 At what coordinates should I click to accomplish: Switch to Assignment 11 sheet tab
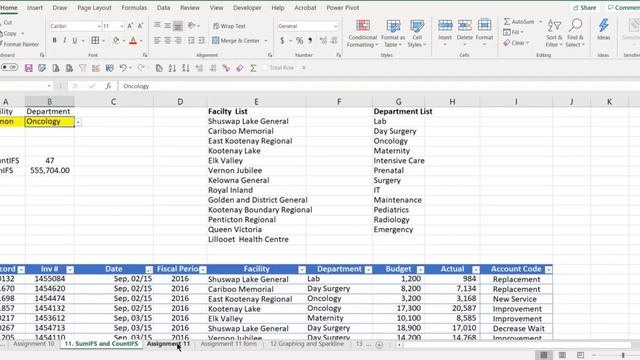(x=168, y=344)
